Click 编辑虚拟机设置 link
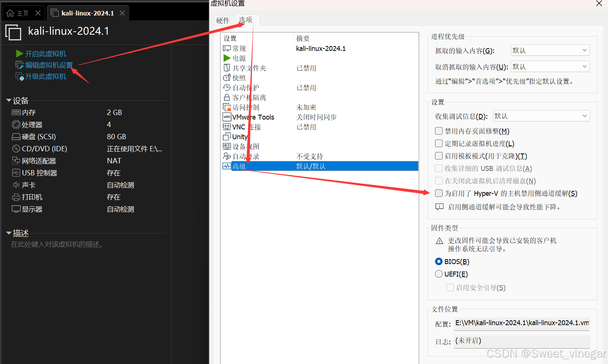608x364 pixels. [49, 65]
